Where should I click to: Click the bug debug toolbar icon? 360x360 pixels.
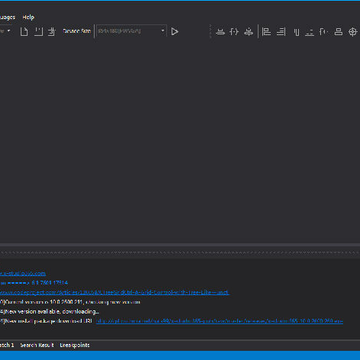click(248, 32)
